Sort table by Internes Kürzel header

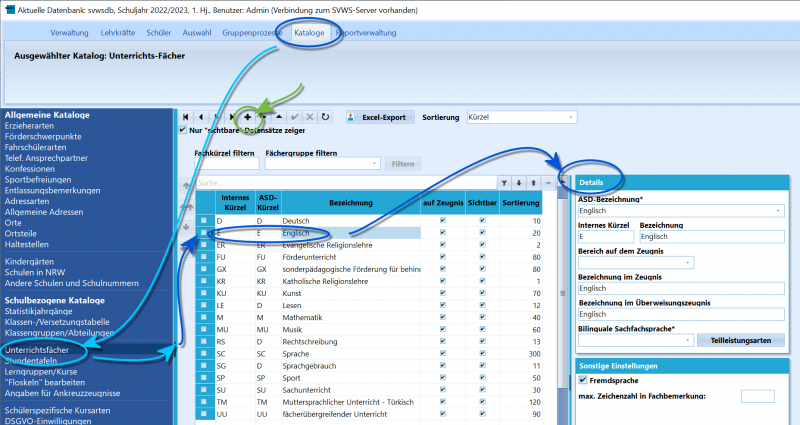[235, 203]
